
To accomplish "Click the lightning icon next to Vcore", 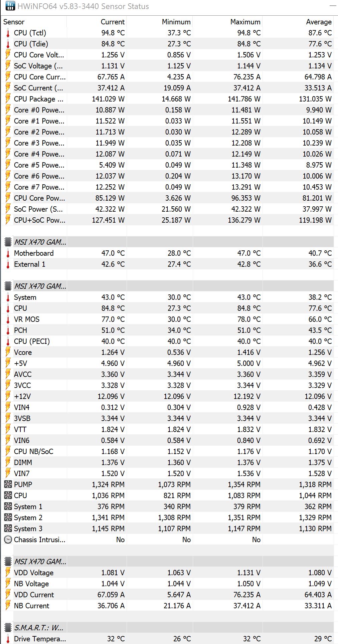I will [8, 352].
